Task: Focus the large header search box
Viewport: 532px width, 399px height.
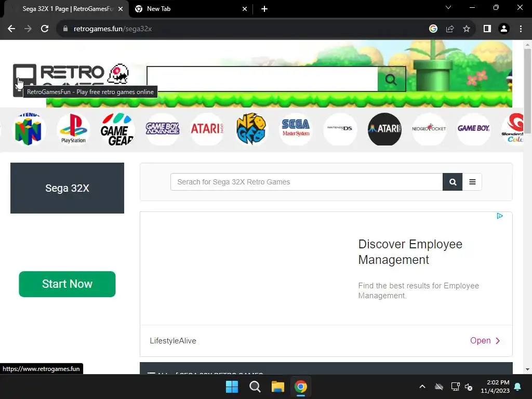Action: (x=262, y=79)
